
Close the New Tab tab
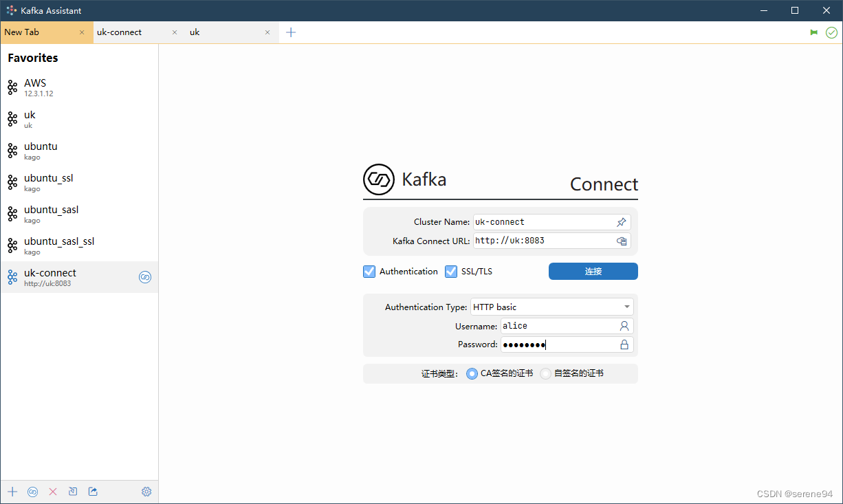click(82, 32)
